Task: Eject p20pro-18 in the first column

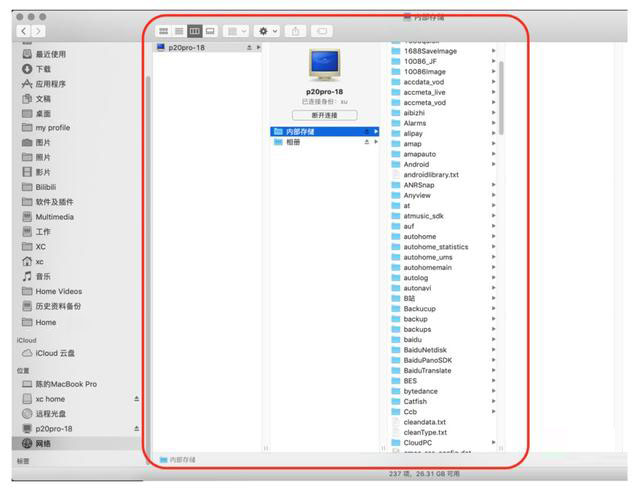Action: pyautogui.click(x=249, y=48)
